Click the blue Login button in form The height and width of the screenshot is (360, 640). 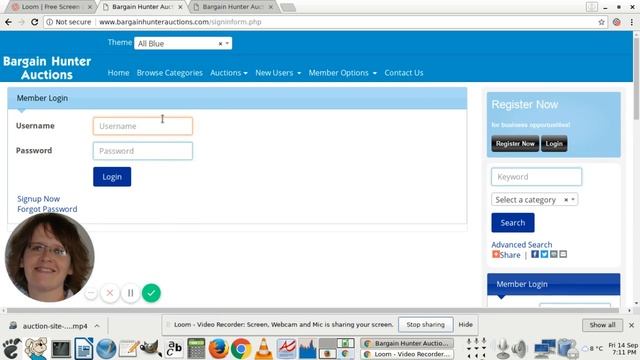(x=112, y=177)
